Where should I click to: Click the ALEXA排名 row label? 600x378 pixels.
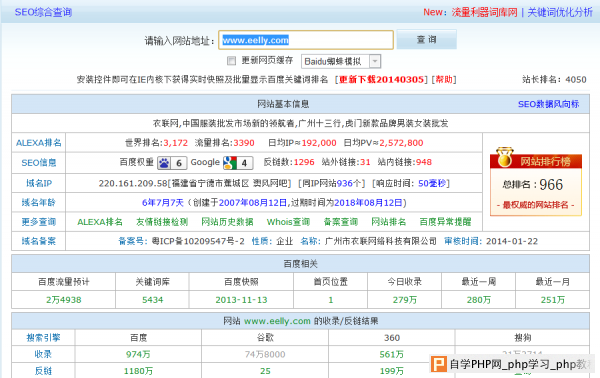[x=39, y=143]
